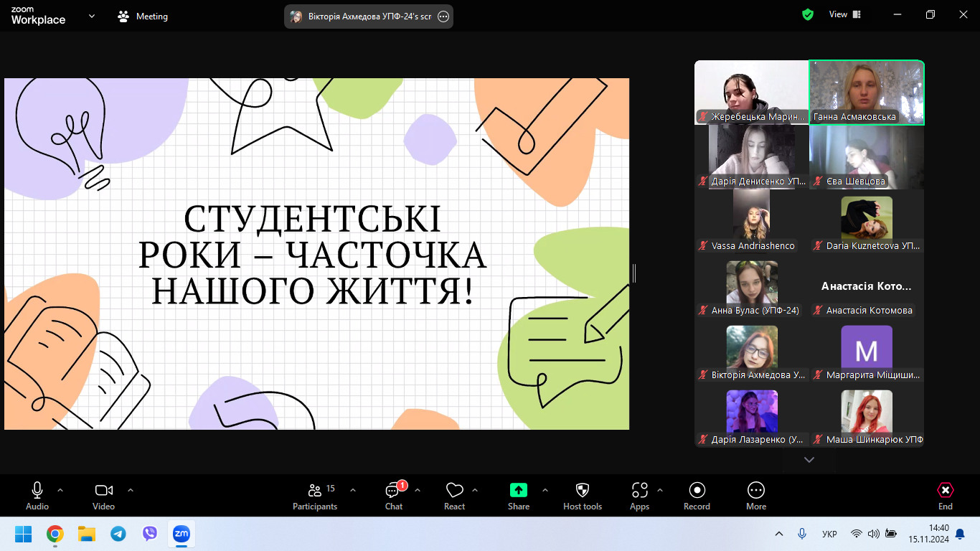This screenshot has width=980, height=551.
Task: Open Google Chrome from taskbar
Action: click(55, 534)
